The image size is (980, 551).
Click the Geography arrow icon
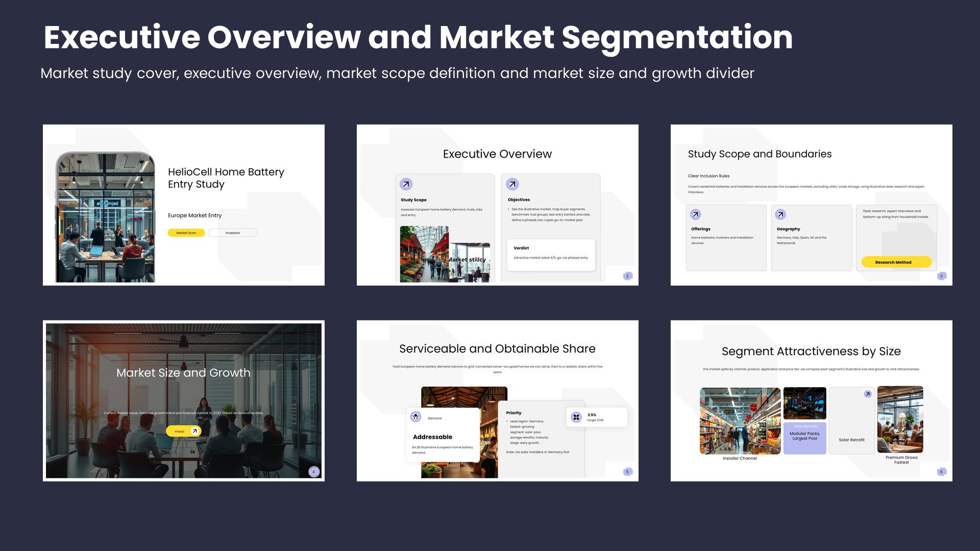coord(780,214)
